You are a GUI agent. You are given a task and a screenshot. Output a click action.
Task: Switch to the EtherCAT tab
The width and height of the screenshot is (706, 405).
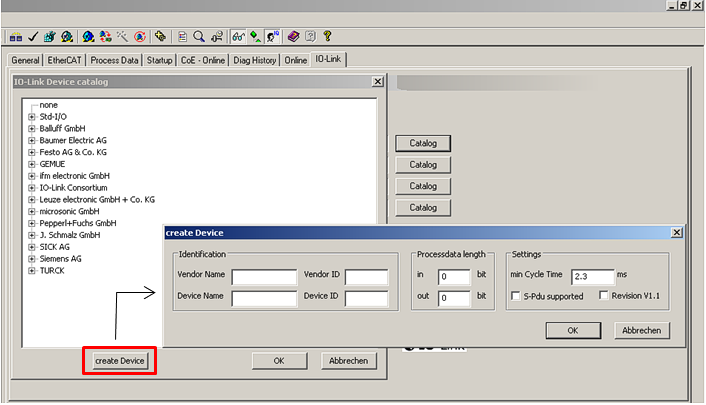(64, 60)
